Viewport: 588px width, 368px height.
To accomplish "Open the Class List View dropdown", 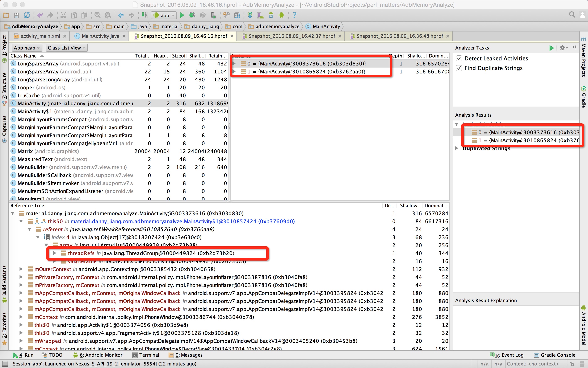I will click(x=66, y=48).
